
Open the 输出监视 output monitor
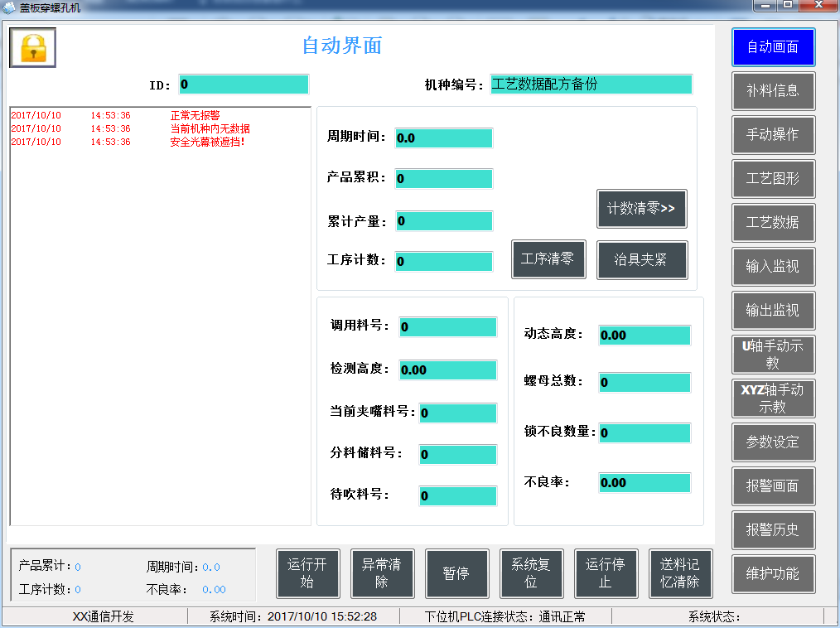[x=773, y=311]
